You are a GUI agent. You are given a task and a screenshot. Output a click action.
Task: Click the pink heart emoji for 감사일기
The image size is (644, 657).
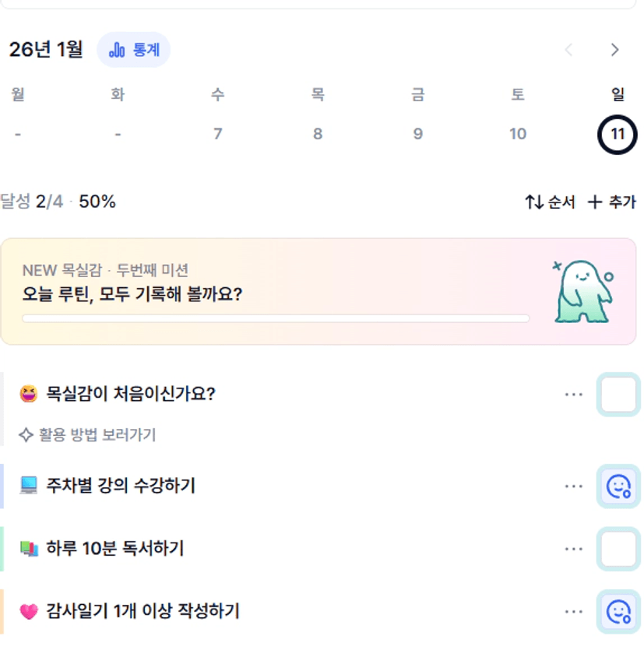pos(29,612)
